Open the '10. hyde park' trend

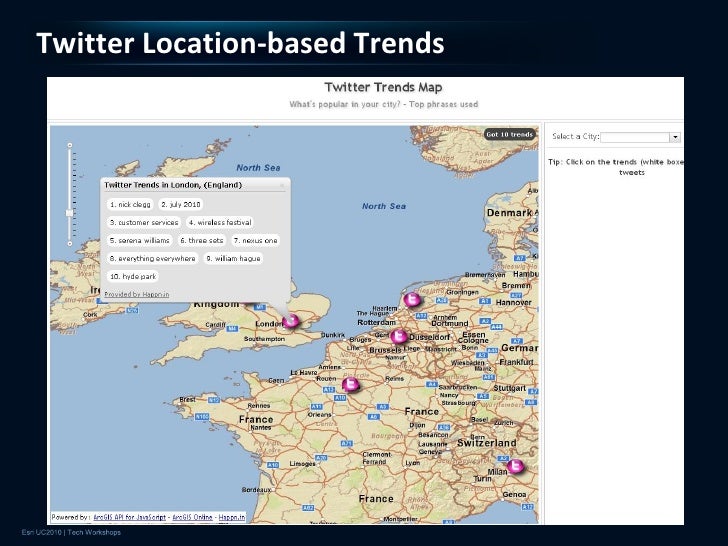133,276
